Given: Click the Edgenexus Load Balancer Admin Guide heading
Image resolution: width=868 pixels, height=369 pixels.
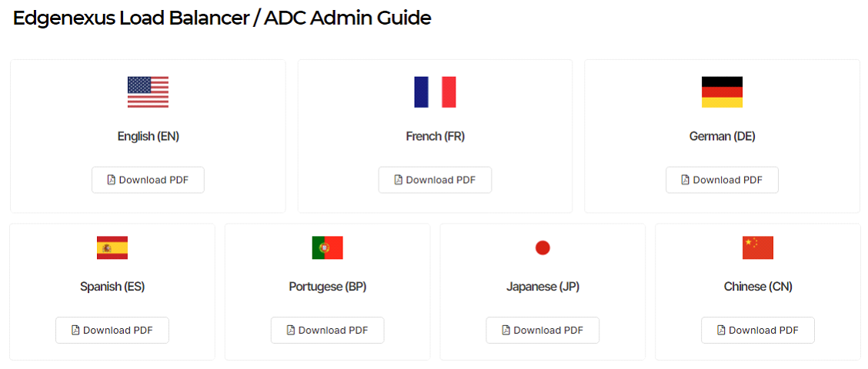Looking at the screenshot, I should click(x=222, y=18).
